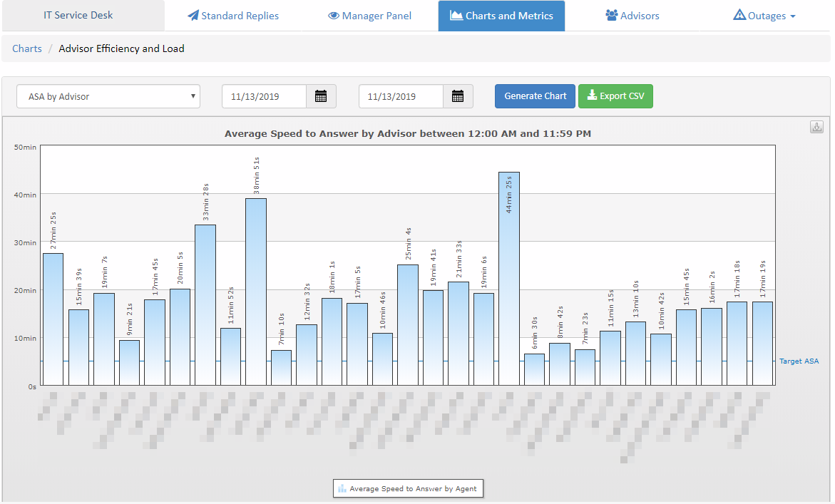Click the chart download icon
835x504 pixels.
pos(816,127)
